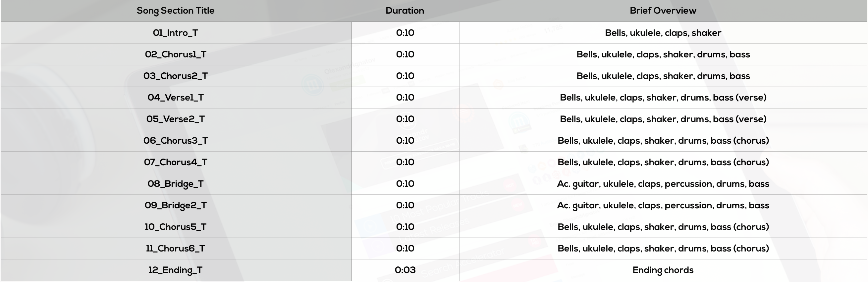This screenshot has width=868, height=282.
Task: Select the 01_Intro_T section row
Action: pos(434,33)
